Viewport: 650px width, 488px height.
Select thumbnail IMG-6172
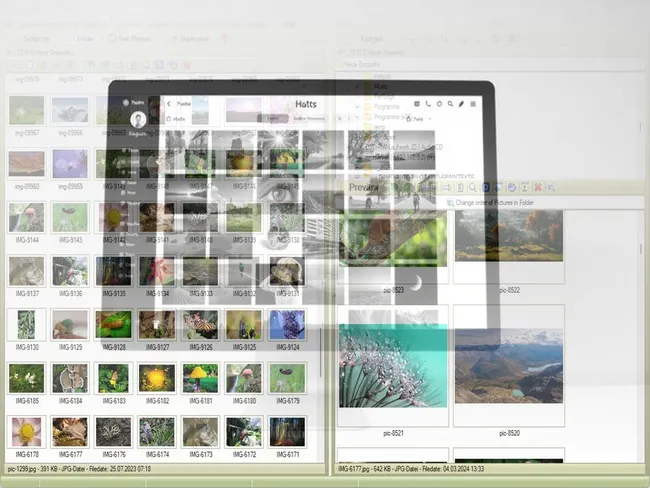click(244, 432)
